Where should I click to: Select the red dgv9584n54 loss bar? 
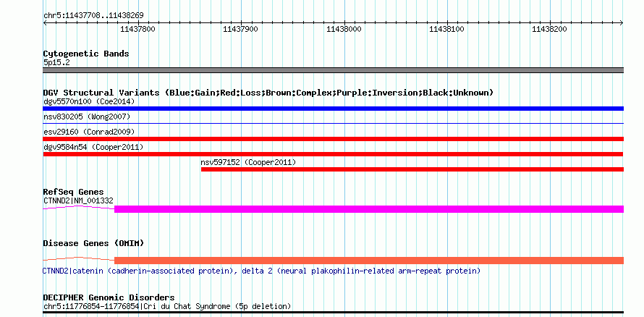click(333, 154)
